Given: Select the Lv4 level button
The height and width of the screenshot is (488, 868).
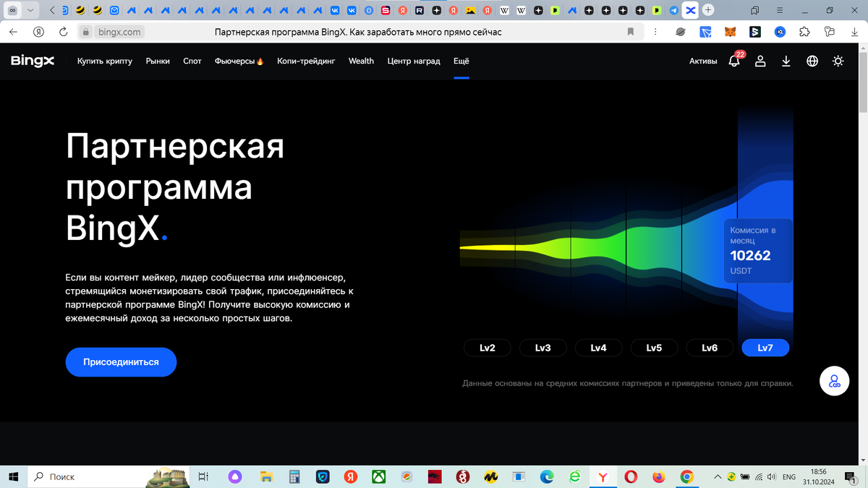Looking at the screenshot, I should (x=598, y=348).
